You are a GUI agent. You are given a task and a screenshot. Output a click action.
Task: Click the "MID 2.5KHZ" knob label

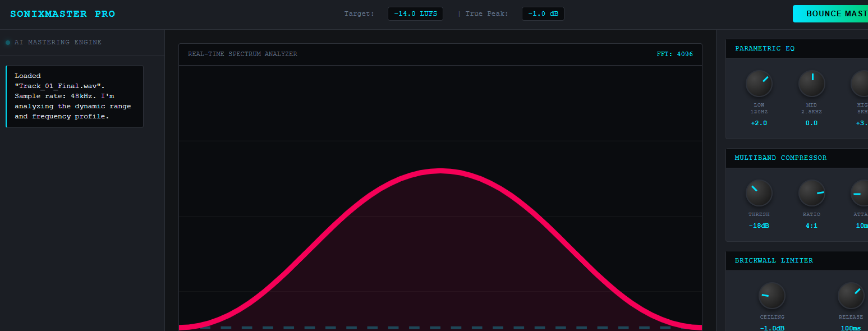[x=811, y=108]
